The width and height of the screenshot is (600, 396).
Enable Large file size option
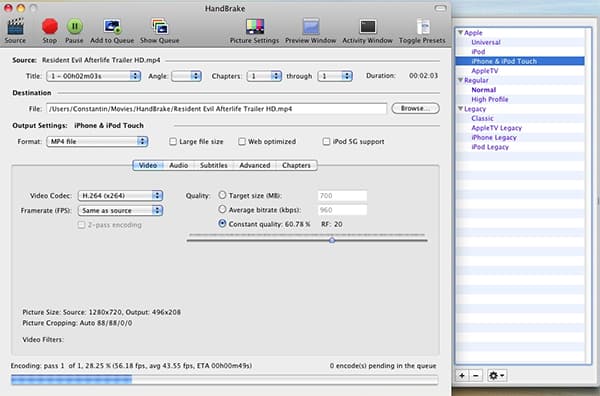173,142
